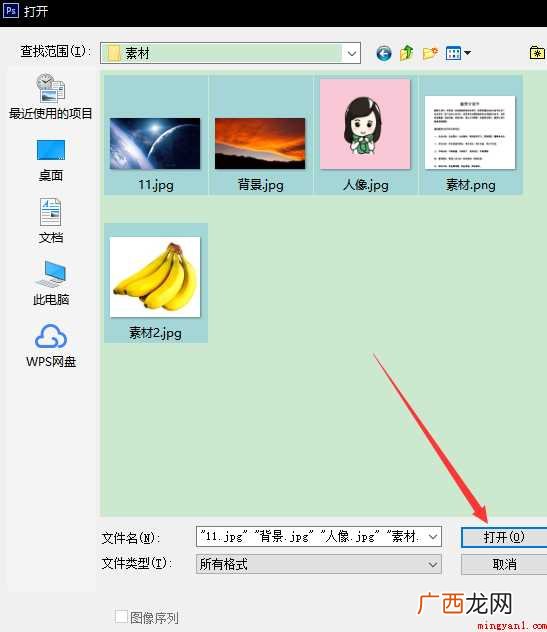Toggle the 图像序列 checkbox
Screen dimensions: 547x632
pyautogui.click(x=121, y=616)
